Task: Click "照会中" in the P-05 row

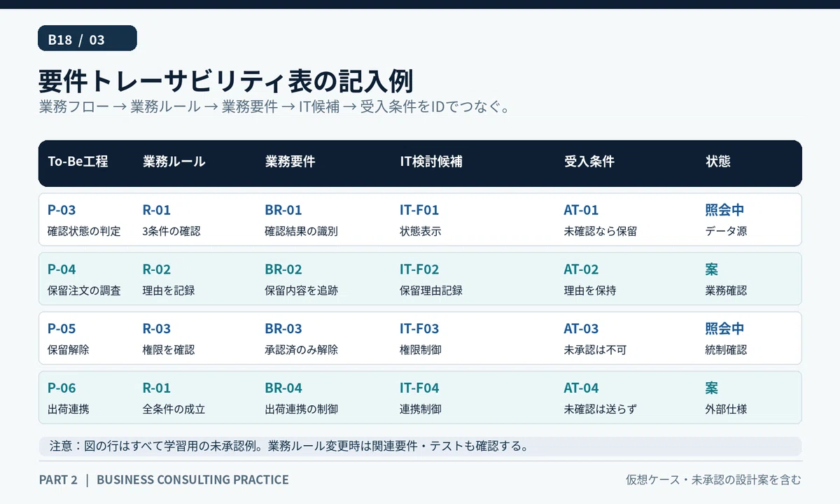Action: [x=724, y=329]
